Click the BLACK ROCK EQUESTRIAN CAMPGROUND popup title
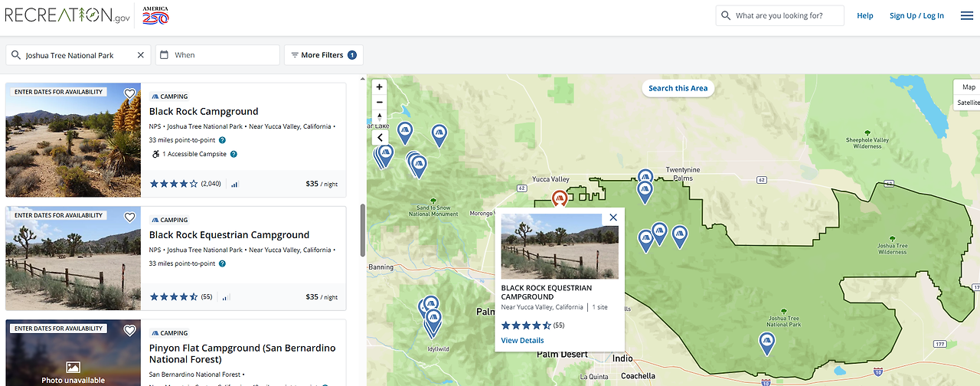Screen dimensions: 980x386 pos(547,293)
